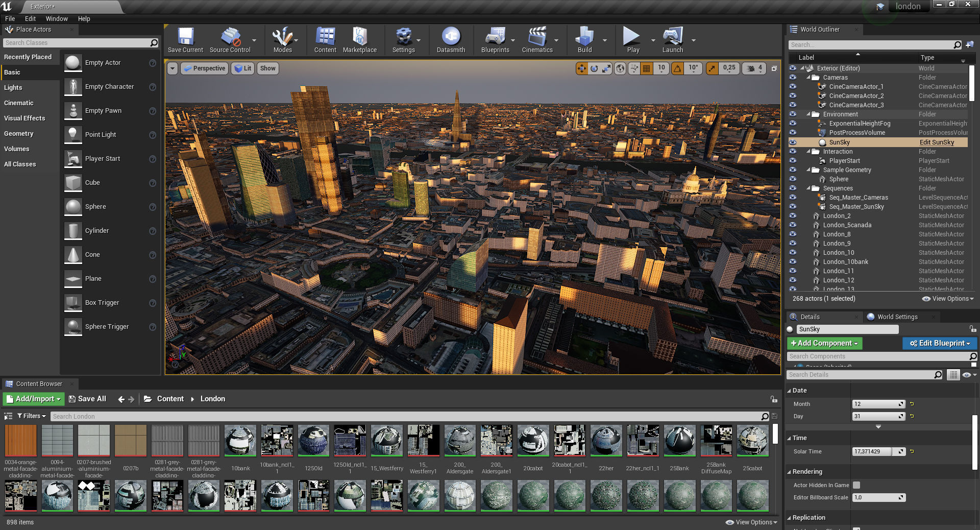980x530 pixels.
Task: Enable Actor Hidden In Game checkbox
Action: 856,485
